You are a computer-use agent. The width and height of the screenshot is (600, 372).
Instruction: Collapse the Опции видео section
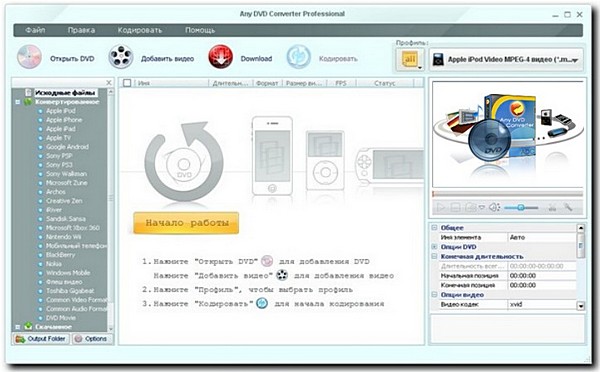434,295
